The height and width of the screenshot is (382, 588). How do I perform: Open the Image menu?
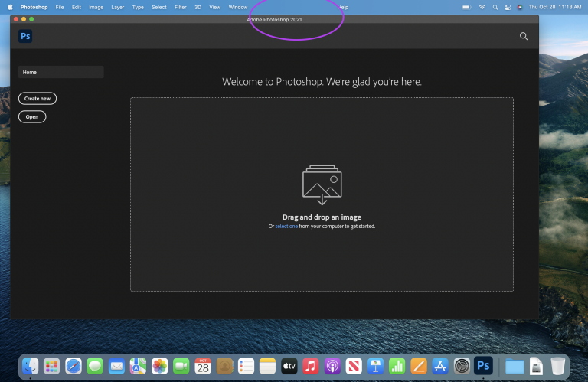click(x=96, y=7)
